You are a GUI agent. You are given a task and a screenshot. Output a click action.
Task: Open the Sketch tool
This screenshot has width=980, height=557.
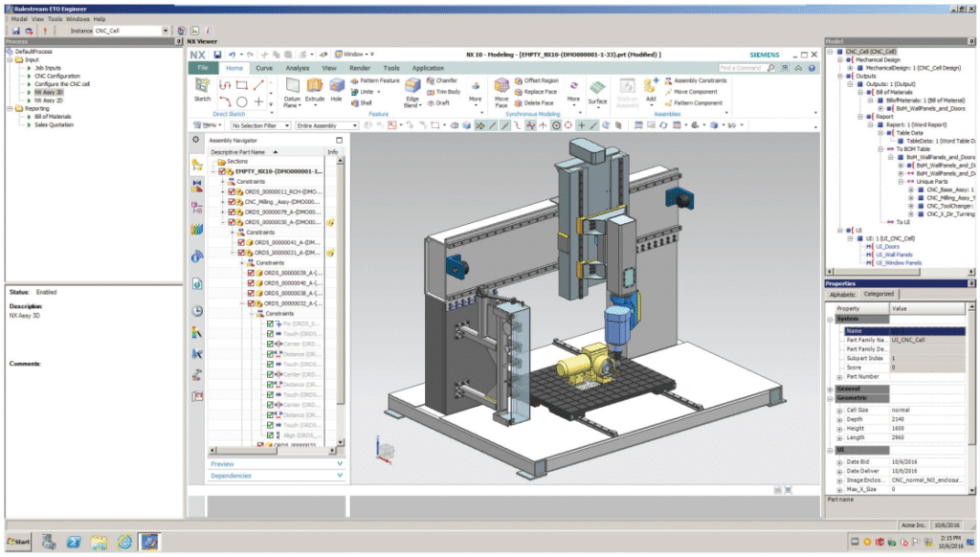[202, 88]
